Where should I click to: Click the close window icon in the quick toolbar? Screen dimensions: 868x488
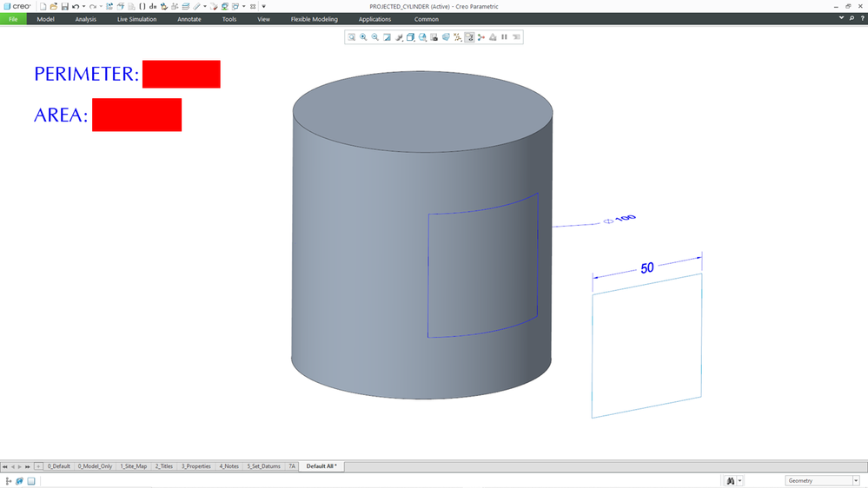coord(253,7)
